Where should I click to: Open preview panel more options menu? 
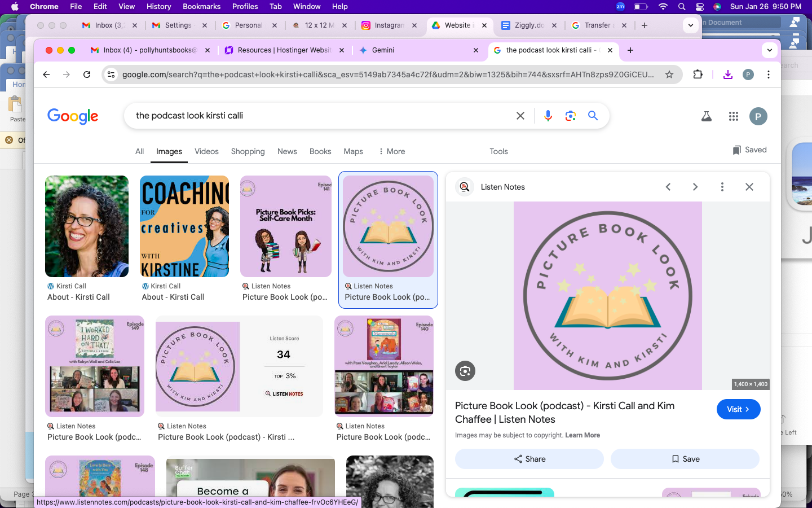722,187
